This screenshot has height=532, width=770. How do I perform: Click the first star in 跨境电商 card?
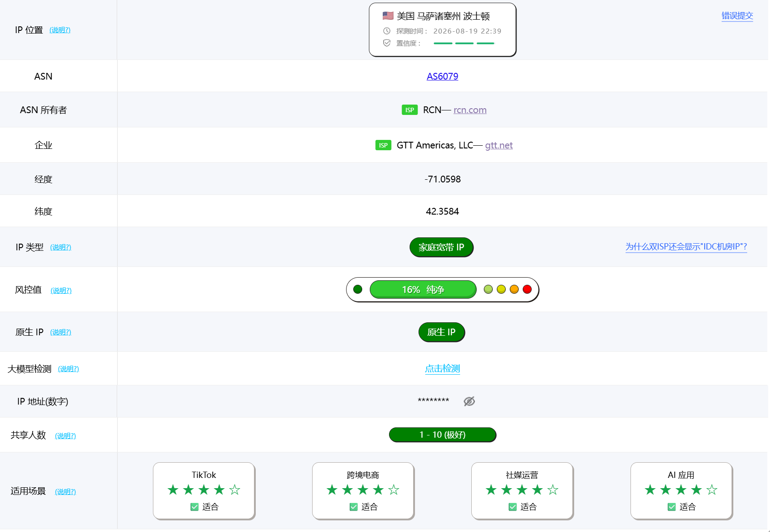pyautogui.click(x=332, y=490)
